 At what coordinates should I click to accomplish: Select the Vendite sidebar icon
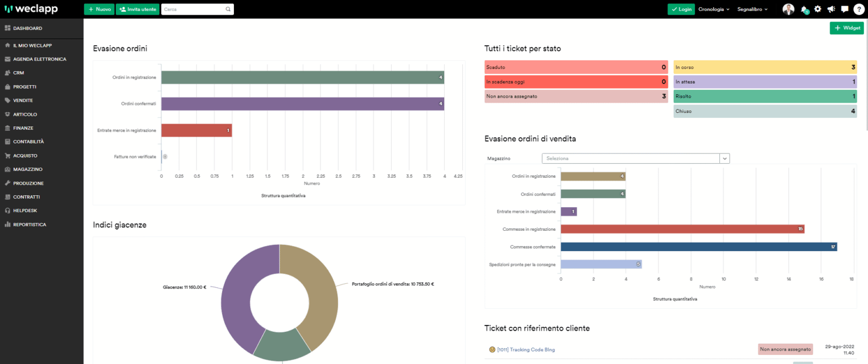tap(23, 100)
